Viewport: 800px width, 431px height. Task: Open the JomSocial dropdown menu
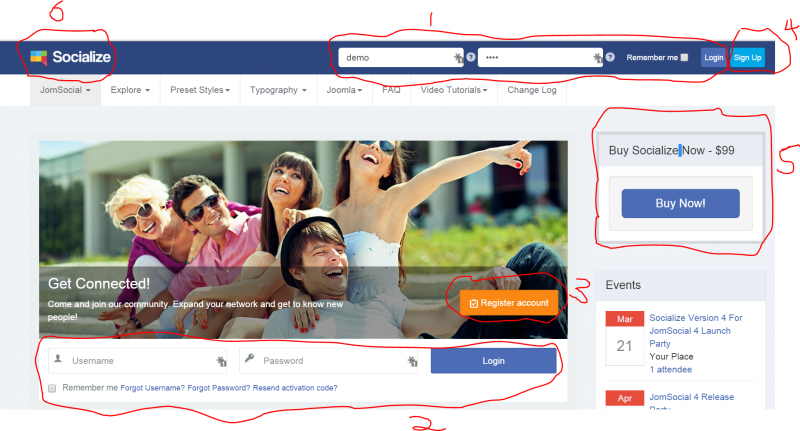[x=65, y=90]
